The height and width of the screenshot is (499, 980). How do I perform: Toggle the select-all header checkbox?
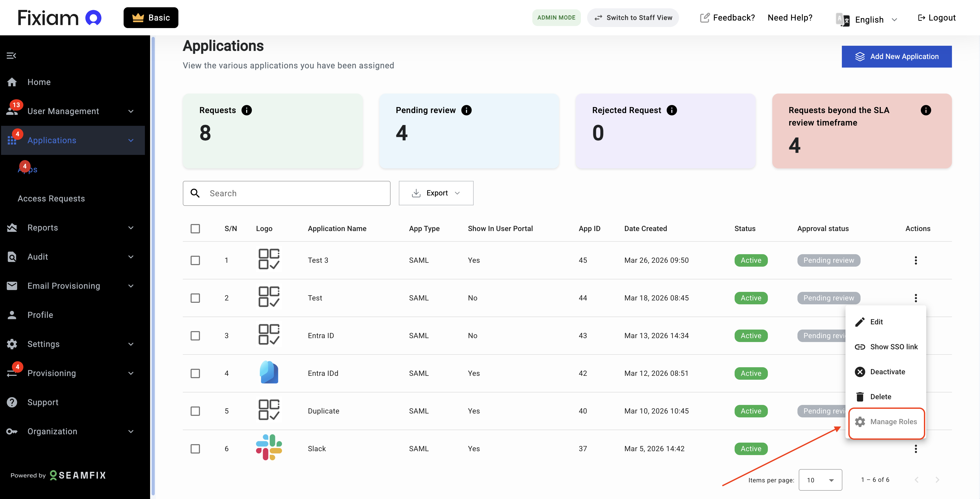click(x=195, y=229)
